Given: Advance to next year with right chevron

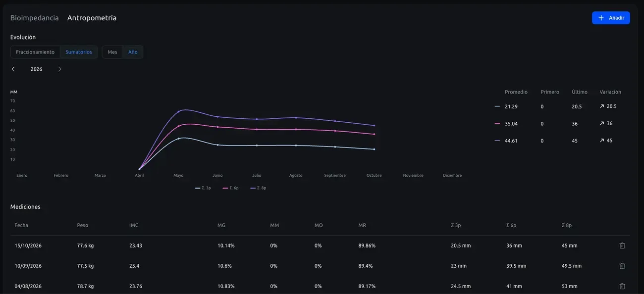Looking at the screenshot, I should (x=60, y=69).
